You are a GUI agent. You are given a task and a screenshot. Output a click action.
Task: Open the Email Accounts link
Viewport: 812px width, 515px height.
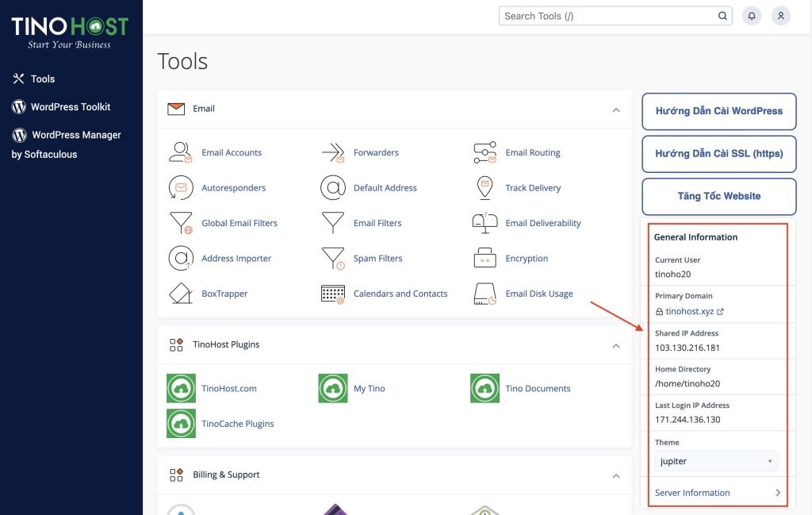[232, 152]
